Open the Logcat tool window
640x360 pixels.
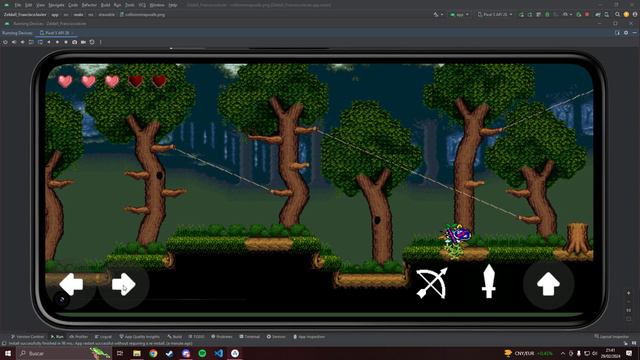pos(103,337)
